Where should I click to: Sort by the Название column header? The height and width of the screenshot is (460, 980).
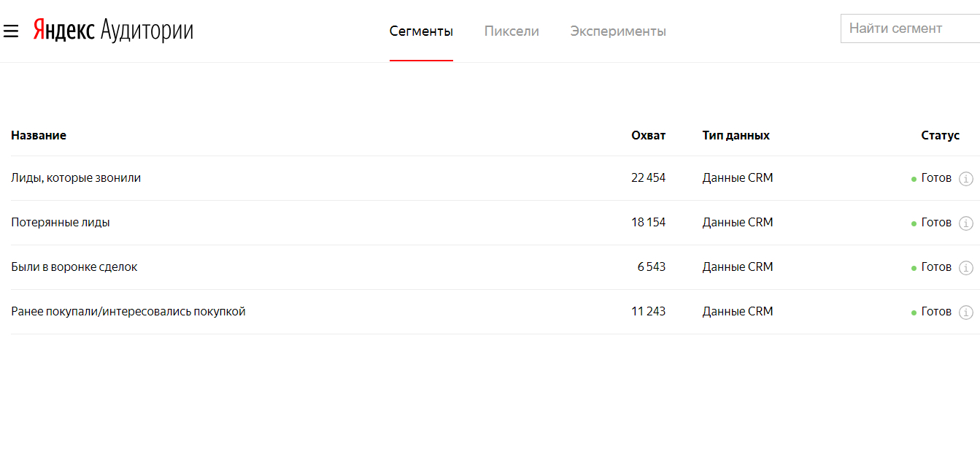coord(39,135)
